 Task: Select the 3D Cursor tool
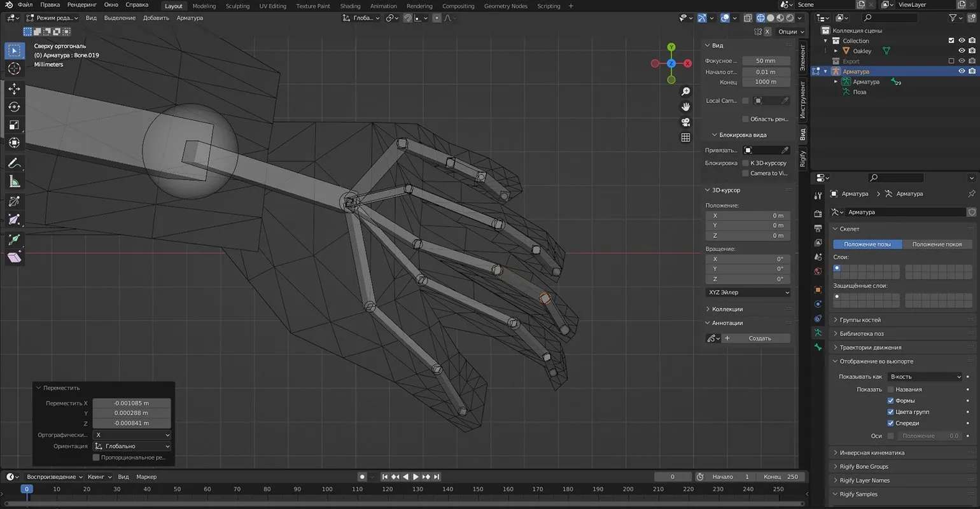(x=14, y=69)
